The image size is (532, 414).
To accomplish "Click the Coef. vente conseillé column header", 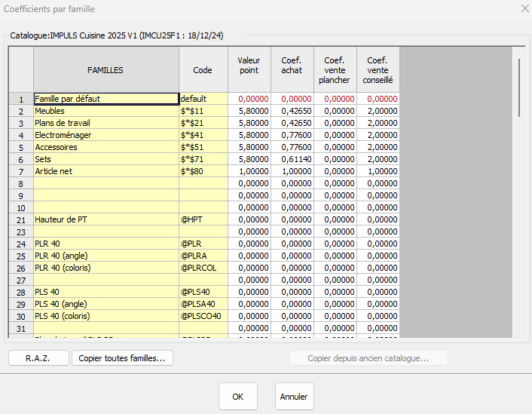I will [x=378, y=70].
